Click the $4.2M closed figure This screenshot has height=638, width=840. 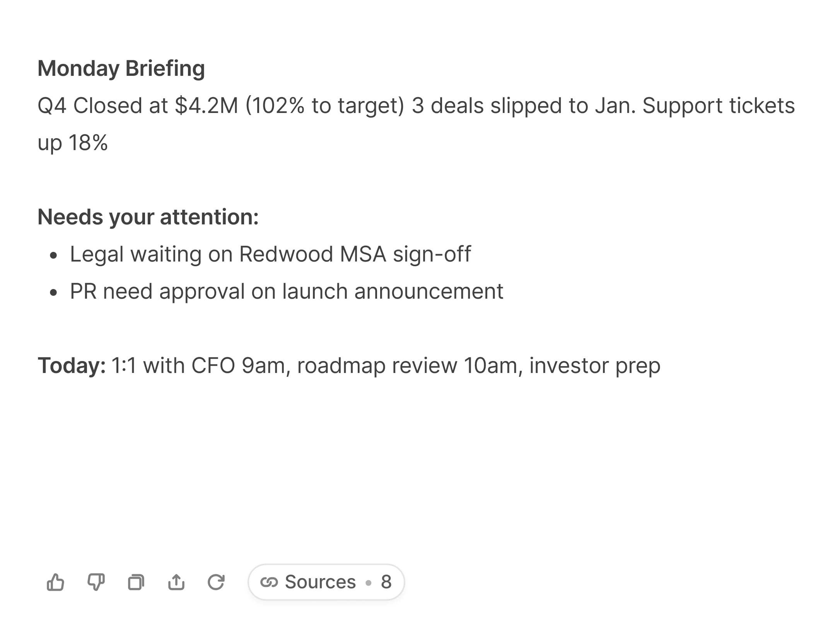206,106
